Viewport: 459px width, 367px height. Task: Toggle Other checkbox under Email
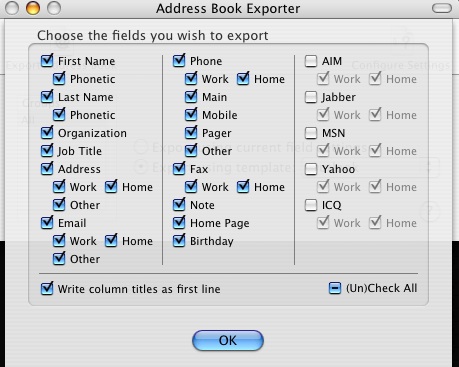(59, 259)
